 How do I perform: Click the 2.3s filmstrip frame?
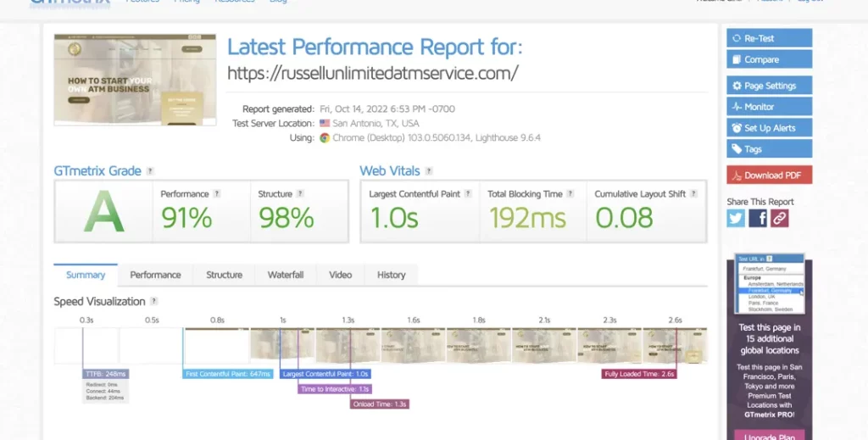click(x=609, y=345)
